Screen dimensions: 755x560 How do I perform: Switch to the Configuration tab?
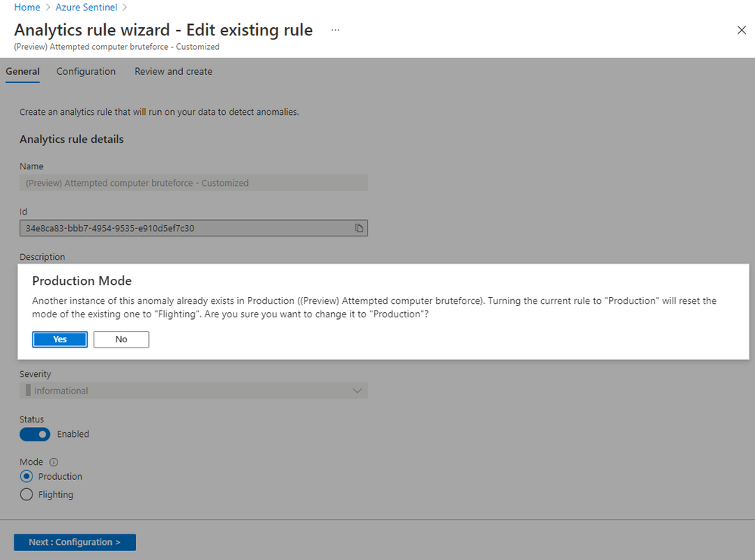pyautogui.click(x=85, y=71)
